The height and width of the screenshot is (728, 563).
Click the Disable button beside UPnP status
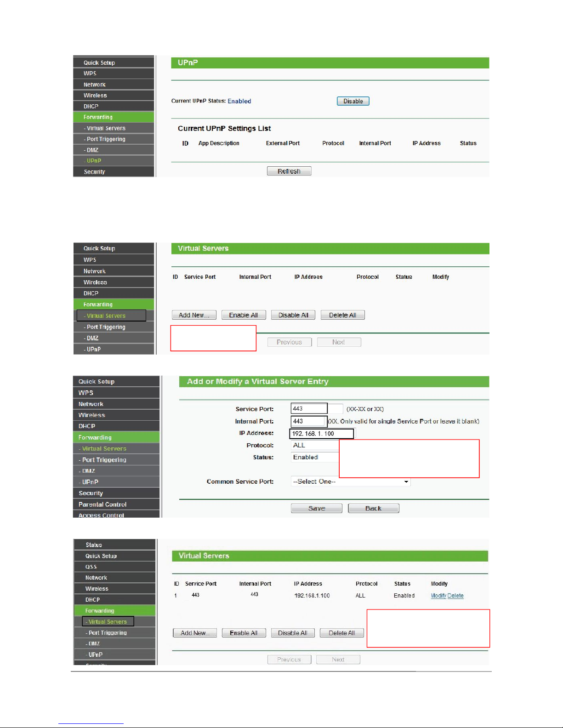click(353, 101)
